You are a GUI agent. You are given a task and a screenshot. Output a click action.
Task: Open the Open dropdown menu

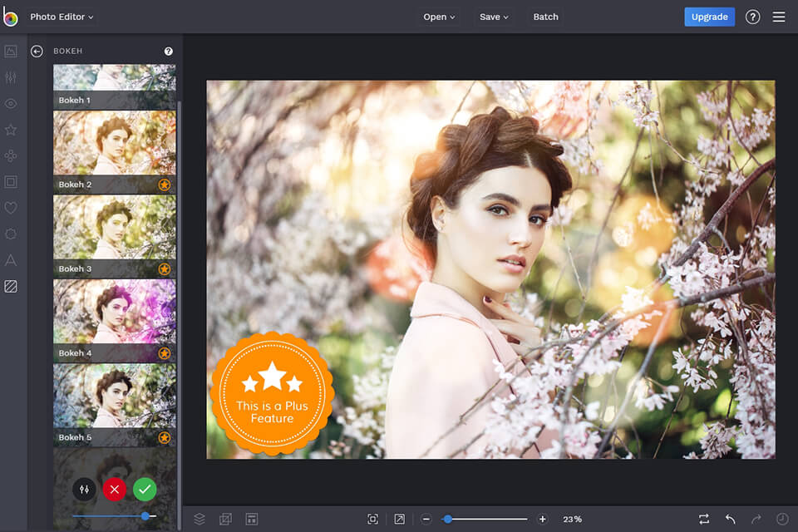[439, 17]
